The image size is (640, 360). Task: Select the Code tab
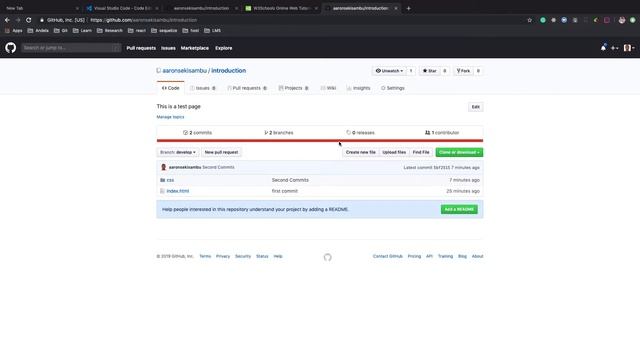click(x=170, y=88)
